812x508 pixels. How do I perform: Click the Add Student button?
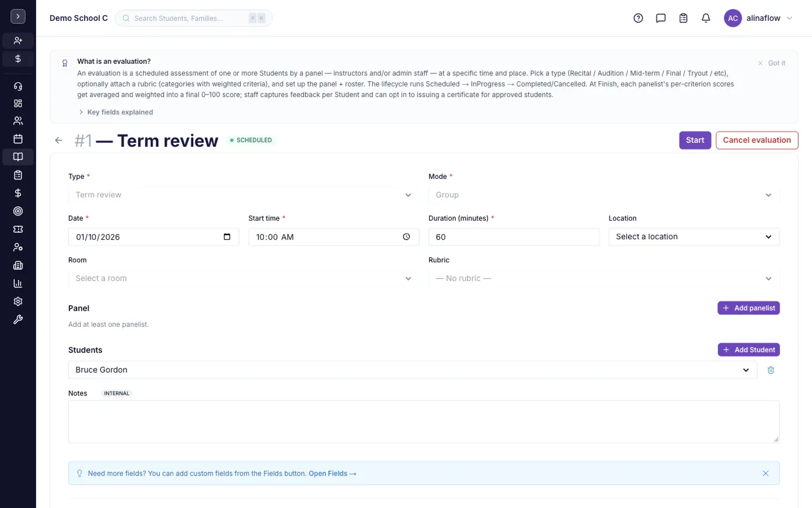point(749,350)
